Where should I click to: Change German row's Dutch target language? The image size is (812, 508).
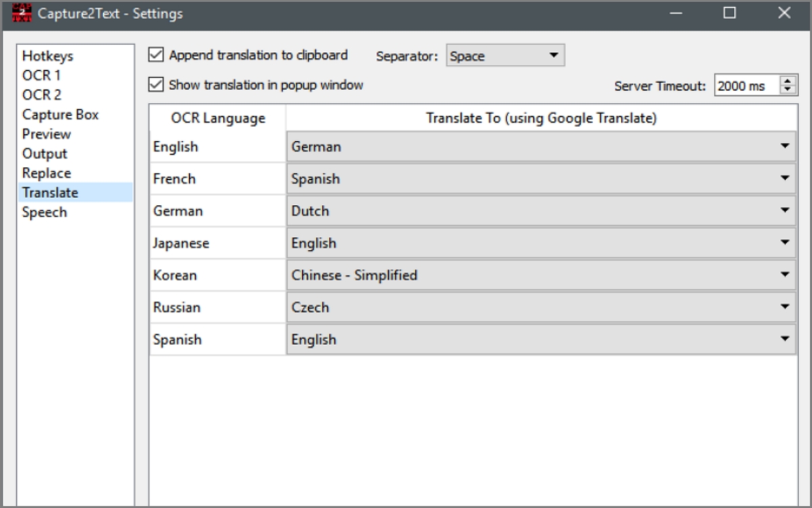[x=541, y=211]
